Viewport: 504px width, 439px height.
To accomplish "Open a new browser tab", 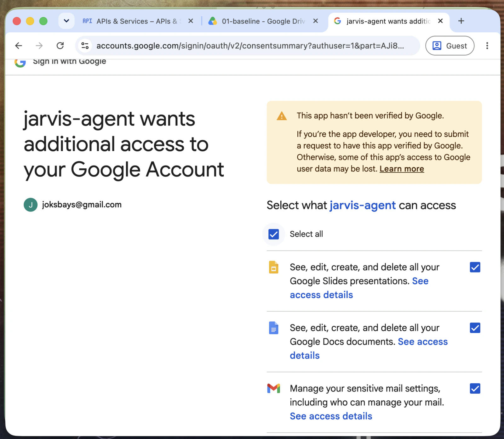I will click(x=461, y=21).
